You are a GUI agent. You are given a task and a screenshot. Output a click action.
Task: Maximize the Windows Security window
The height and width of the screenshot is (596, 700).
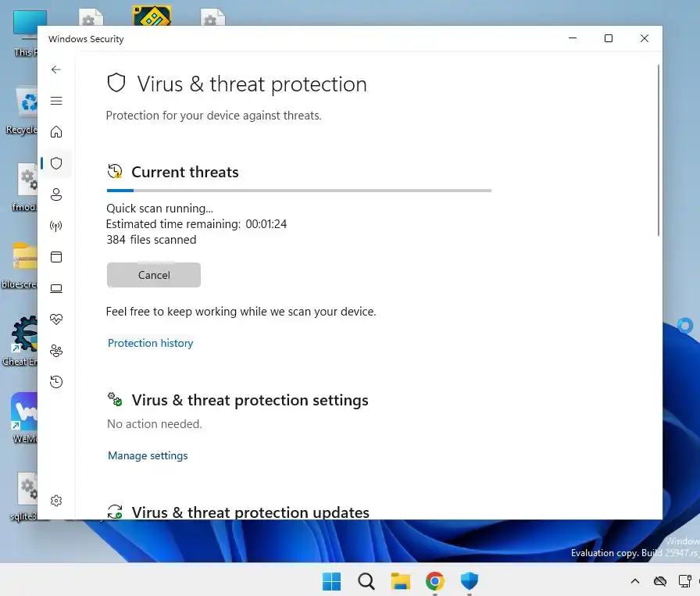point(608,38)
